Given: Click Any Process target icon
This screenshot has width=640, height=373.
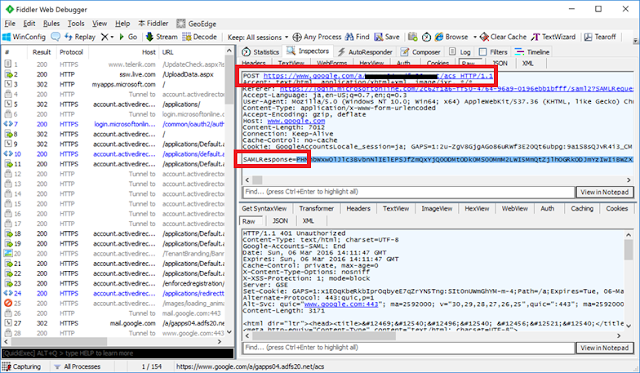Looking at the screenshot, I should click(317, 37).
